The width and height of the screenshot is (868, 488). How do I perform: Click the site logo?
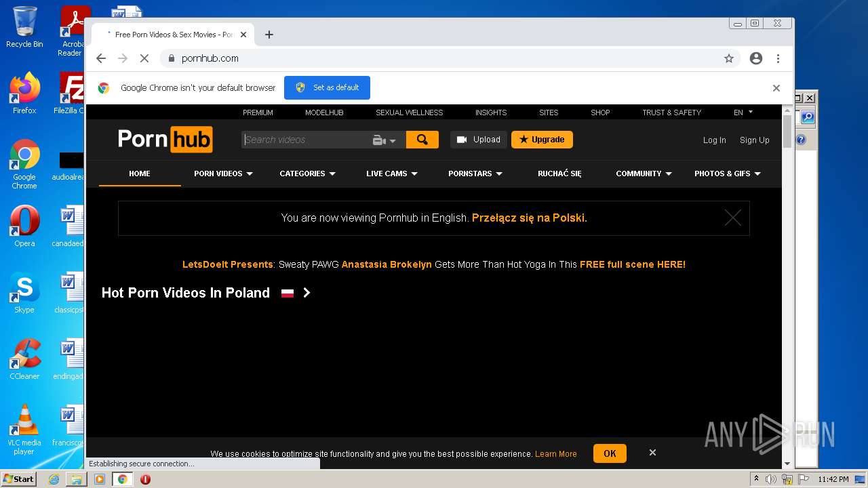[x=165, y=140]
